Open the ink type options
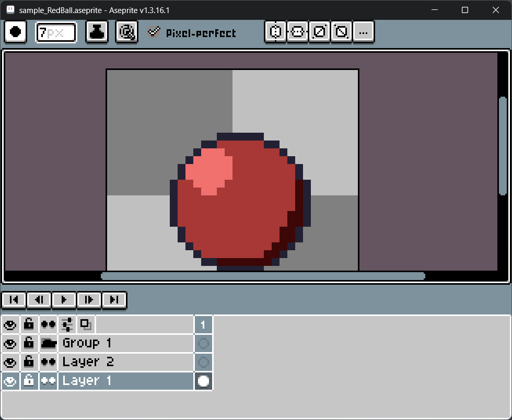 (97, 32)
